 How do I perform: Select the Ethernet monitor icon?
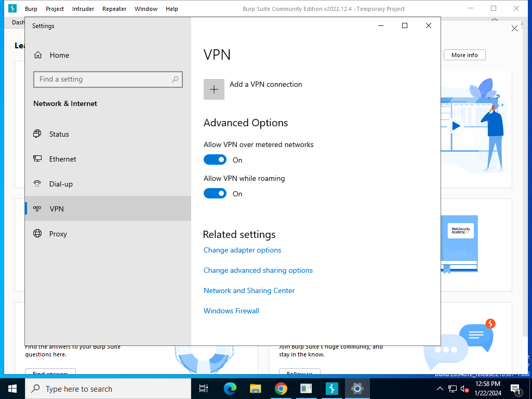pos(37,158)
